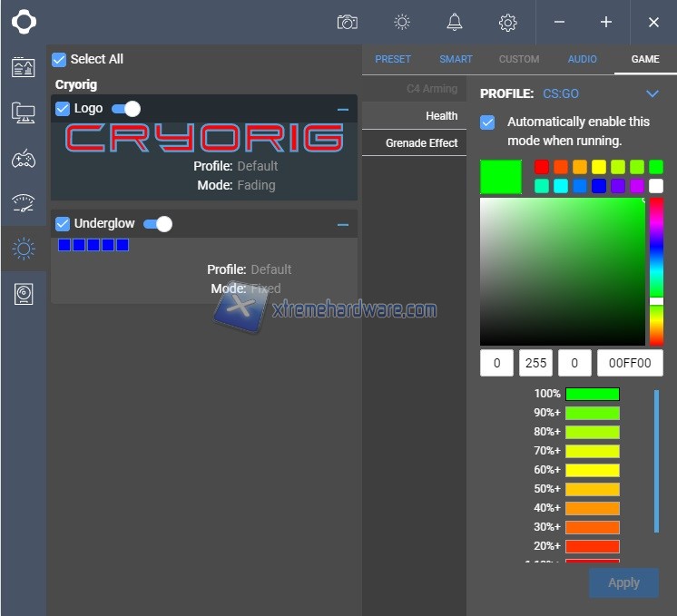Open the PC monitoring section in sidebar
Image resolution: width=677 pixels, height=616 pixels.
(23, 112)
